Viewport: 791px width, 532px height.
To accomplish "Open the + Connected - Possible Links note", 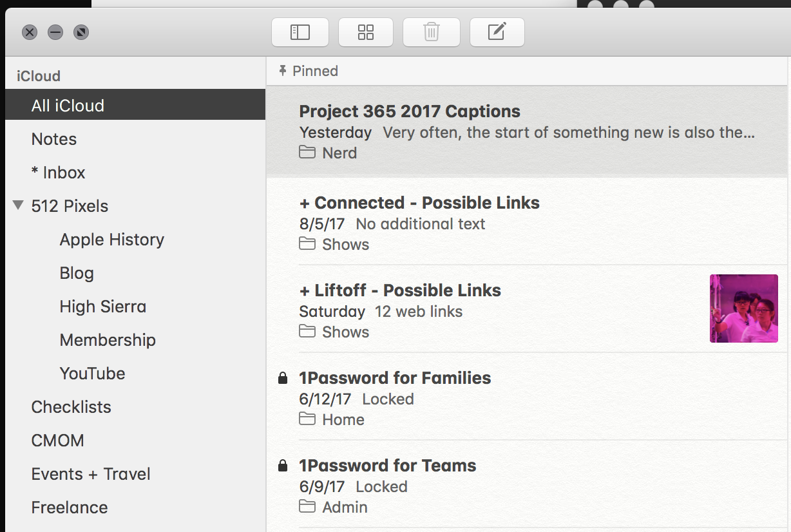I will [x=528, y=222].
